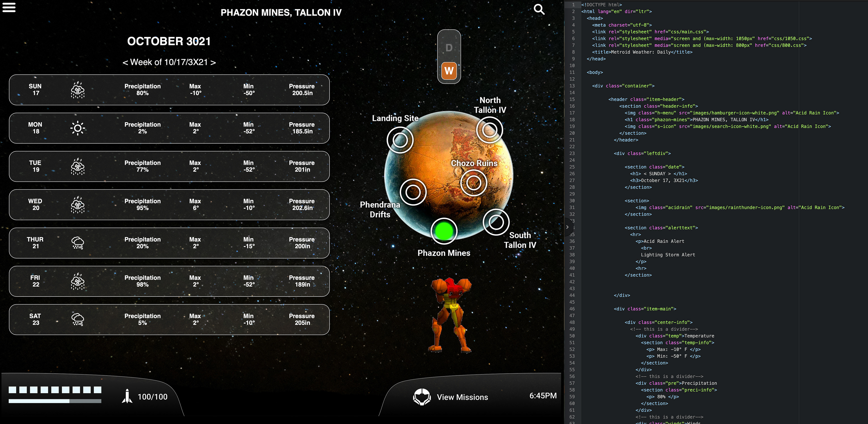Click the Landing Site label

[395, 118]
